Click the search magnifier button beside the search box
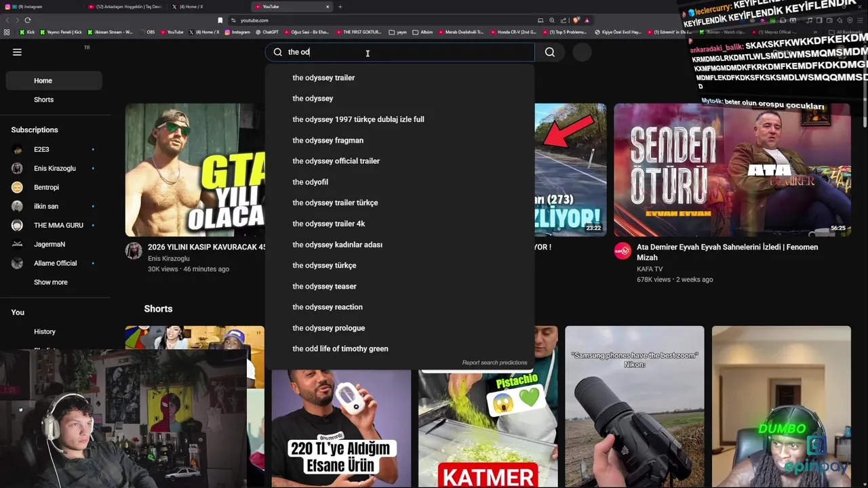Viewport: 868px width, 488px height. pos(550,52)
